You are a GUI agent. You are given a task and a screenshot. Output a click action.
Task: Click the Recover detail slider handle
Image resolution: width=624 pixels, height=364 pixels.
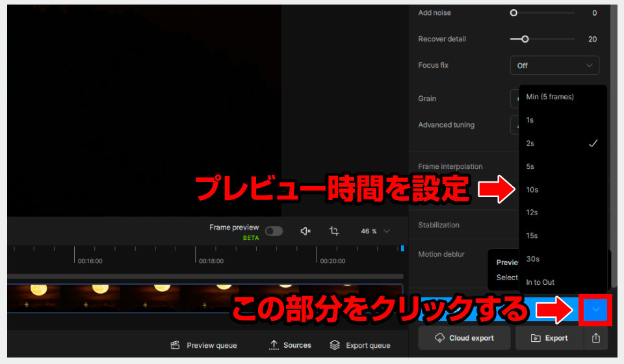pos(525,39)
